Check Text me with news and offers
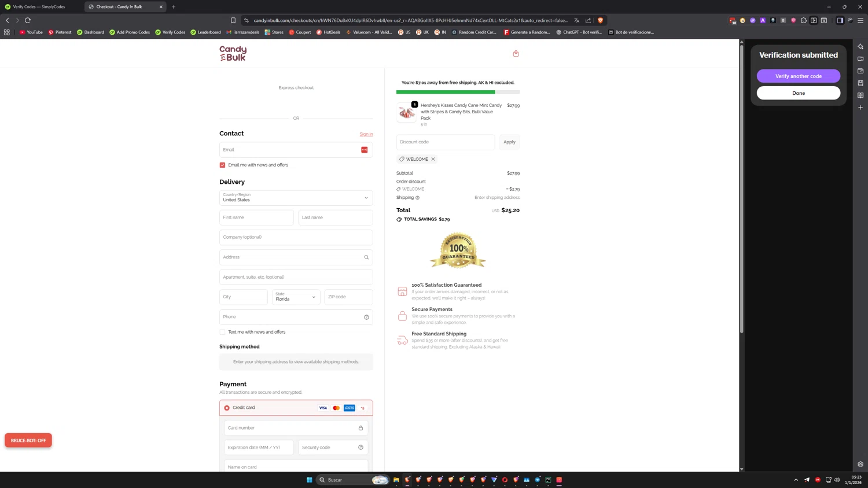Image resolution: width=868 pixels, height=488 pixels. pos(222,332)
